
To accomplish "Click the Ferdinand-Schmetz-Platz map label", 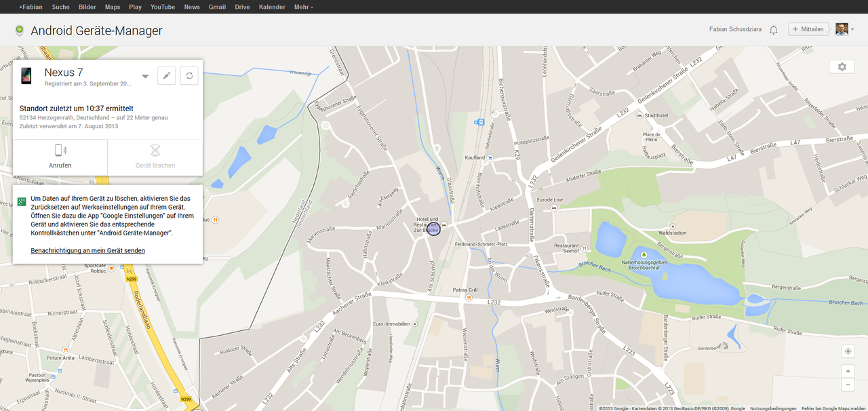I will click(x=481, y=244).
